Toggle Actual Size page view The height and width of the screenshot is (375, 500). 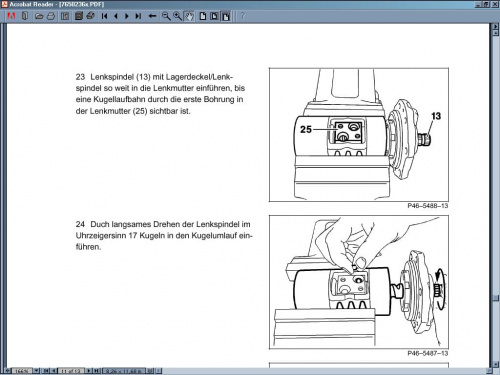click(x=203, y=16)
